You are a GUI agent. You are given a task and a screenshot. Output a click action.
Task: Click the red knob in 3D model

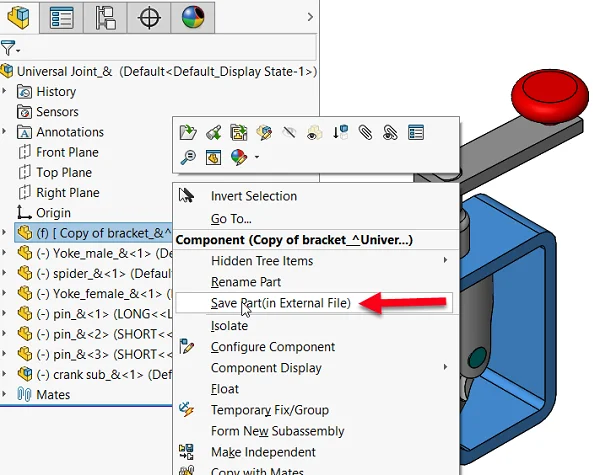[x=550, y=96]
